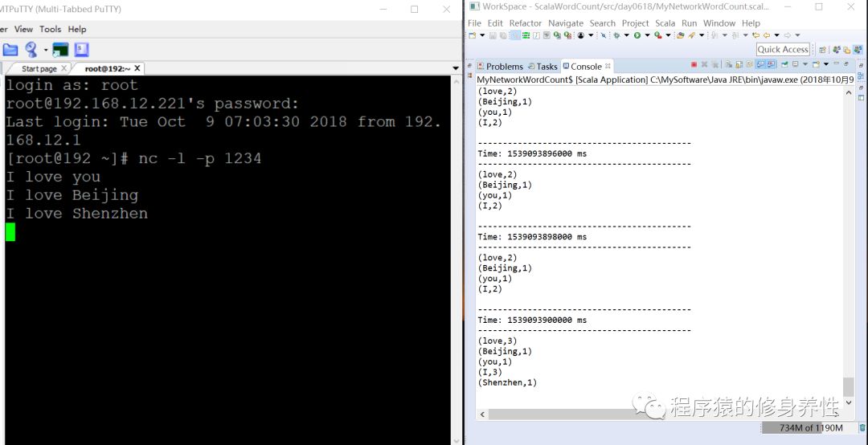868x445 pixels.
Task: Toggle Scroll Lock in Console toolbar
Action: (x=739, y=65)
